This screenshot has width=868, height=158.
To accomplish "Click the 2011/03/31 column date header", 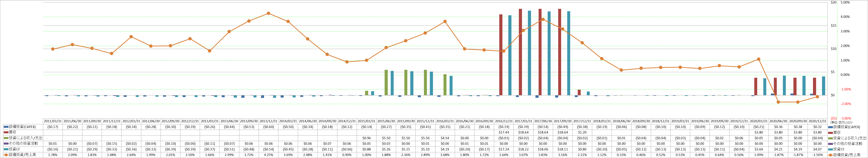I will [53, 121].
